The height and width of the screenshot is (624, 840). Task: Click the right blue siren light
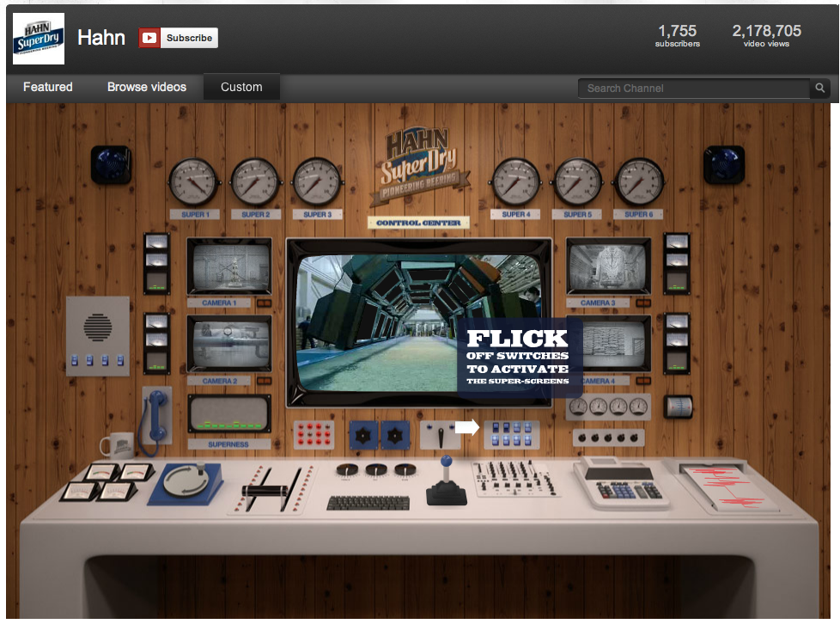click(x=724, y=164)
